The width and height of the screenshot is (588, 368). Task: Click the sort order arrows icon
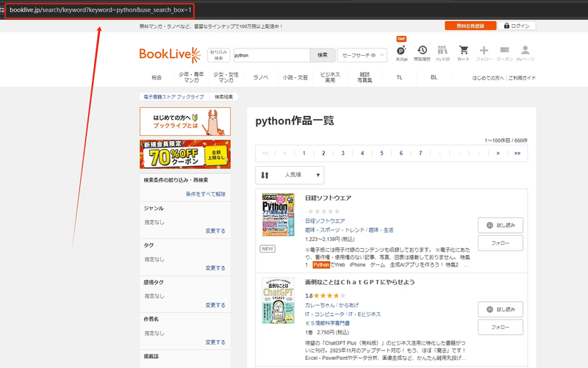[x=265, y=175]
